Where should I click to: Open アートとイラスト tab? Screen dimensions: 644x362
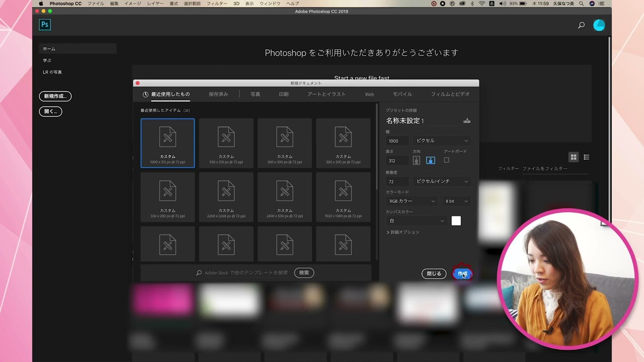(327, 95)
